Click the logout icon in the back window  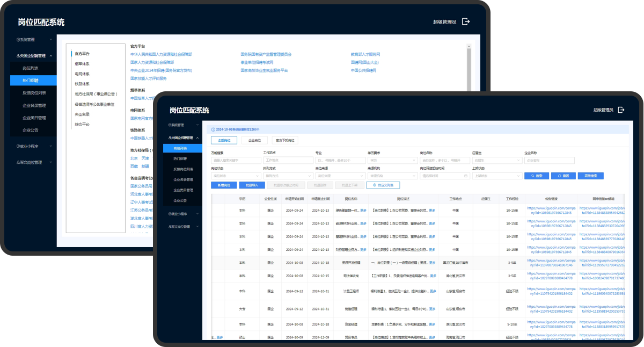click(x=466, y=21)
